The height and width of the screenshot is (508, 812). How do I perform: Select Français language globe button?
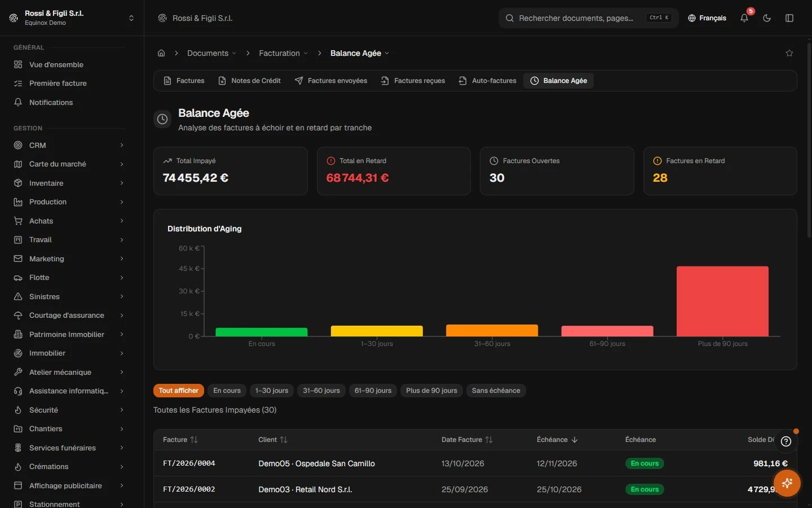(x=707, y=18)
